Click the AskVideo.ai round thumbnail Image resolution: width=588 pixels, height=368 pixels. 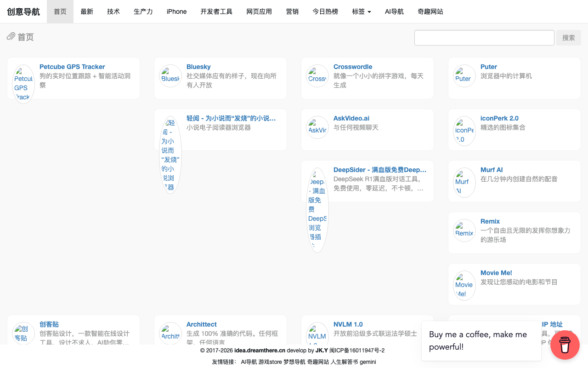point(317,127)
